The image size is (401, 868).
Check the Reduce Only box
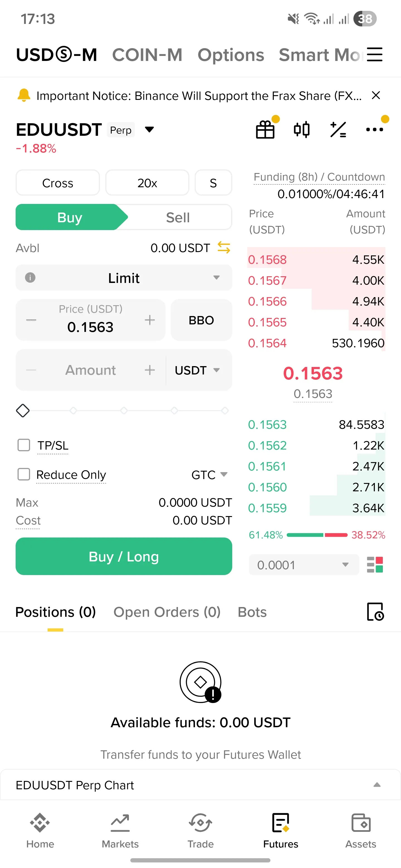24,474
